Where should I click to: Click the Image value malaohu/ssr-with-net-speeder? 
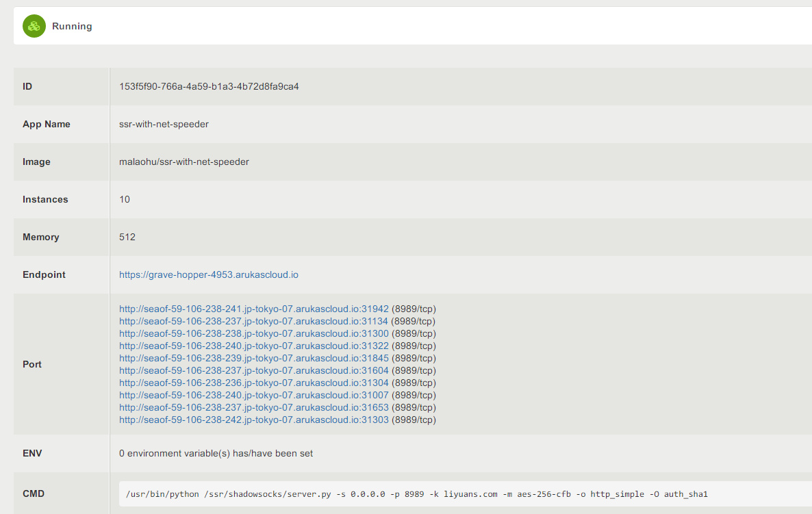pyautogui.click(x=183, y=162)
